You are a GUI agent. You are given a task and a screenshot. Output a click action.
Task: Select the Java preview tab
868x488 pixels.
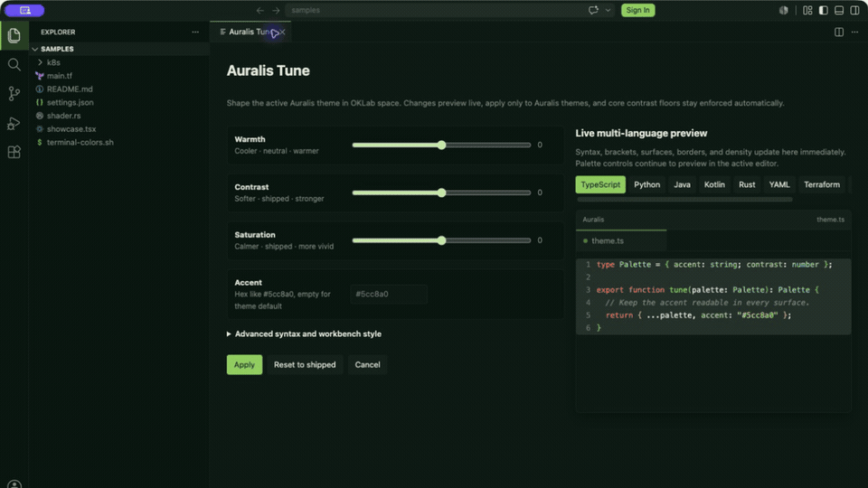click(x=682, y=184)
